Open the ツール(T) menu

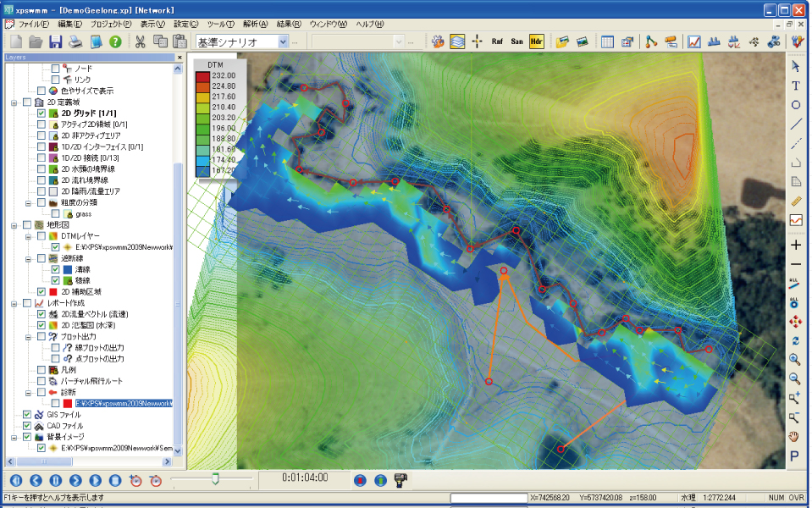[220, 23]
